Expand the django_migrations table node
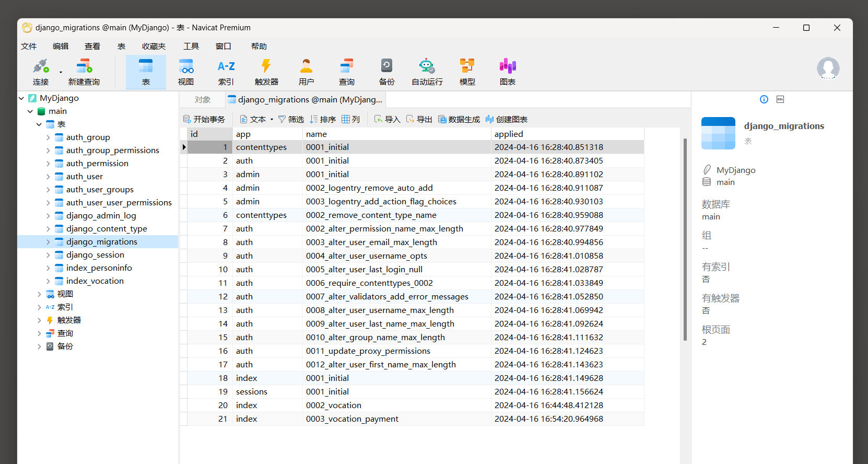Screen dimensions: 868x464 click(48, 242)
